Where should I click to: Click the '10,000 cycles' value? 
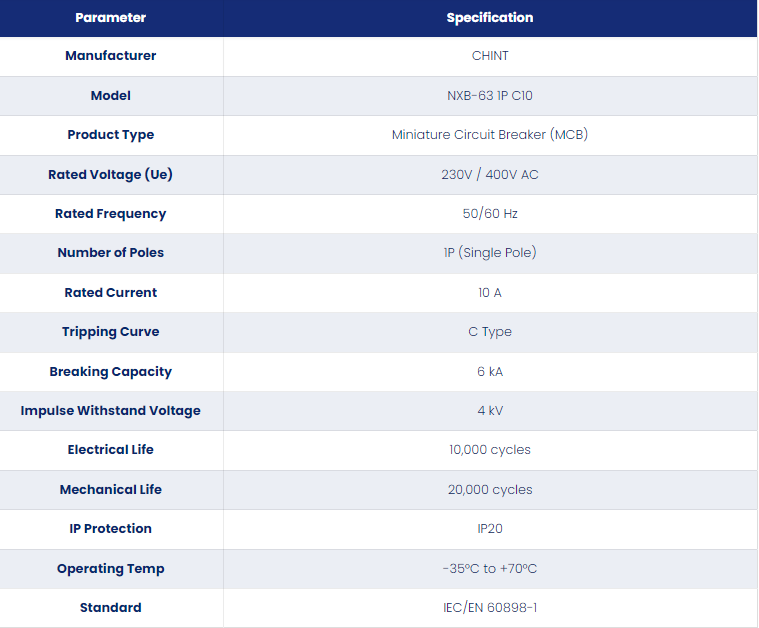490,450
